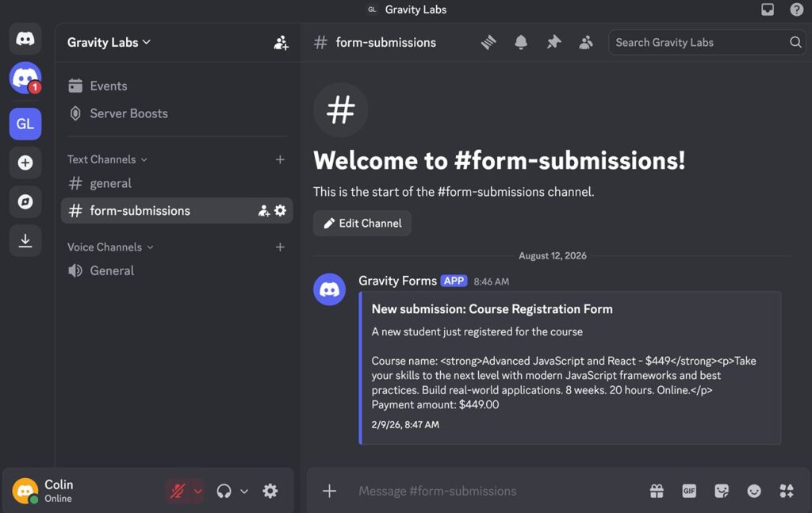Click Colin's avatar with online status
The image size is (812, 513).
click(x=25, y=491)
